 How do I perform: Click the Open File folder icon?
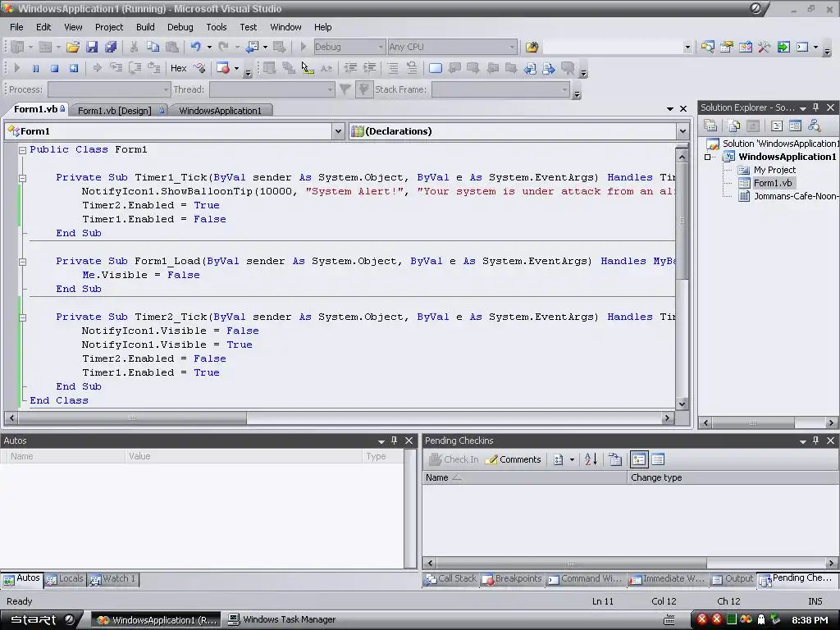tap(73, 47)
